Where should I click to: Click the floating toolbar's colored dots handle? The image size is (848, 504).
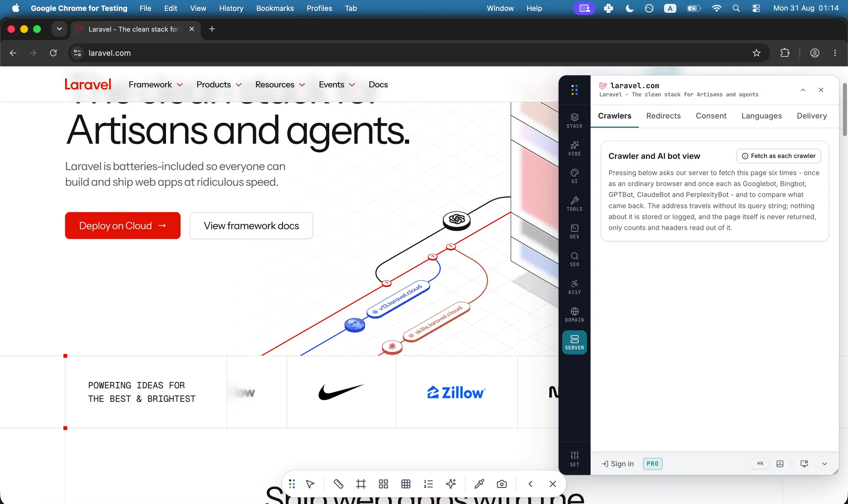292,484
